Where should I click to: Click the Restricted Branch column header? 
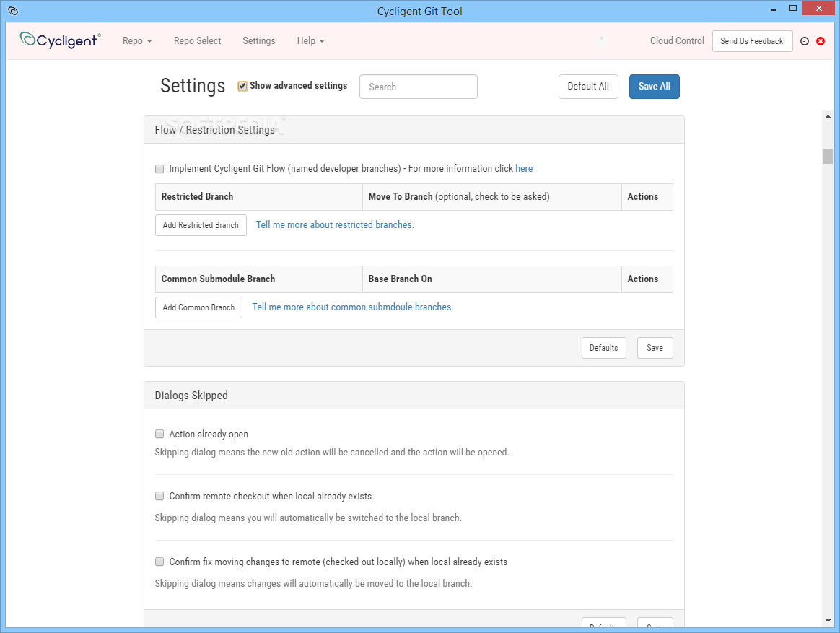pyautogui.click(x=259, y=197)
